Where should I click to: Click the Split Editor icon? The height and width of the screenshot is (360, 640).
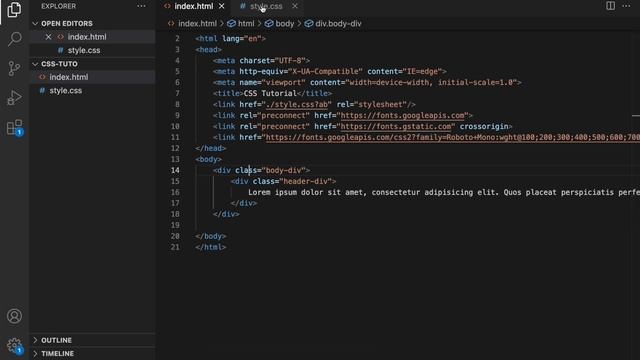[x=610, y=6]
